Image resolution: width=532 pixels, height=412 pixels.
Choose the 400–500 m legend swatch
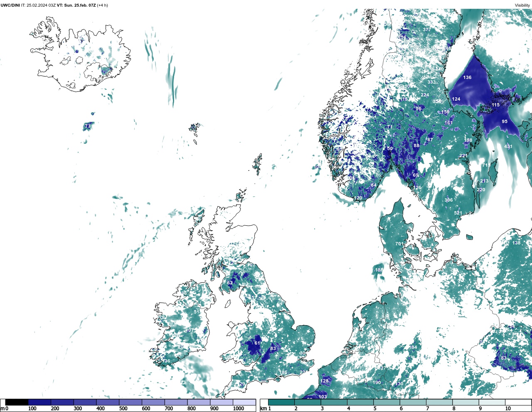coord(108,402)
